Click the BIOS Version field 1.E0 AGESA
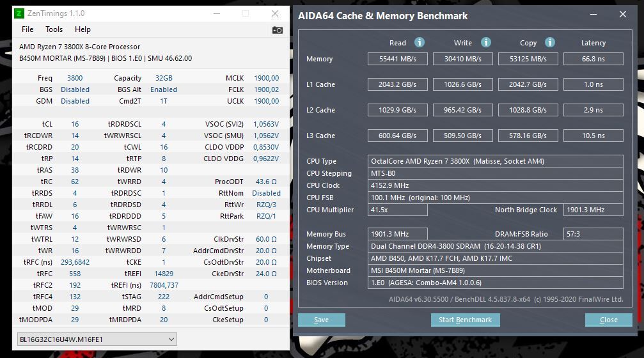644x358 pixels. (x=496, y=283)
